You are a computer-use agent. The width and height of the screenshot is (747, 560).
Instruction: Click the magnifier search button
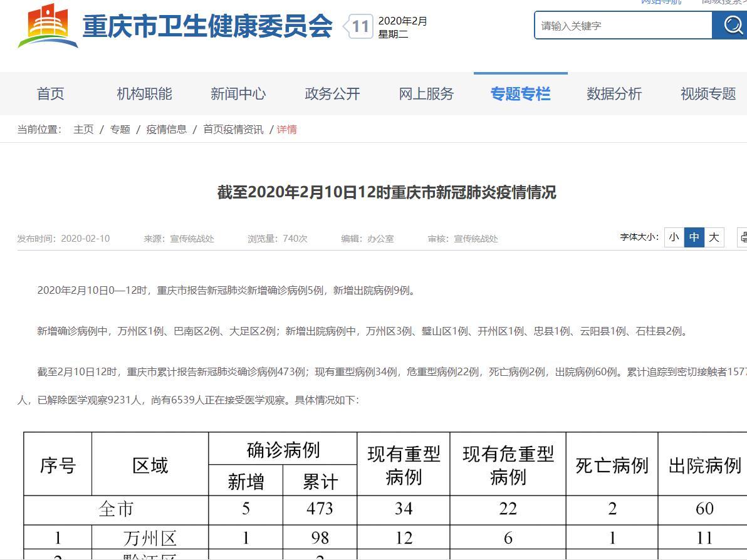[x=730, y=25]
